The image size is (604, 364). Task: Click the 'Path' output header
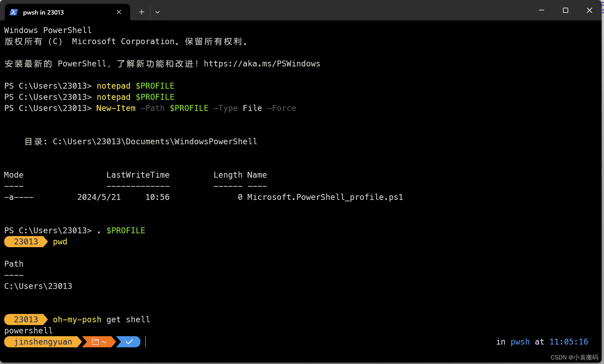click(14, 264)
